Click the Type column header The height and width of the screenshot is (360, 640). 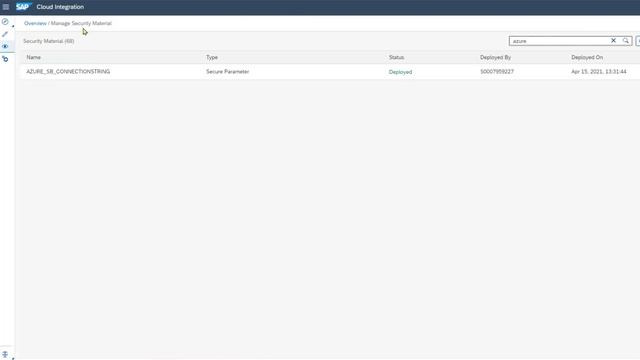212,58
